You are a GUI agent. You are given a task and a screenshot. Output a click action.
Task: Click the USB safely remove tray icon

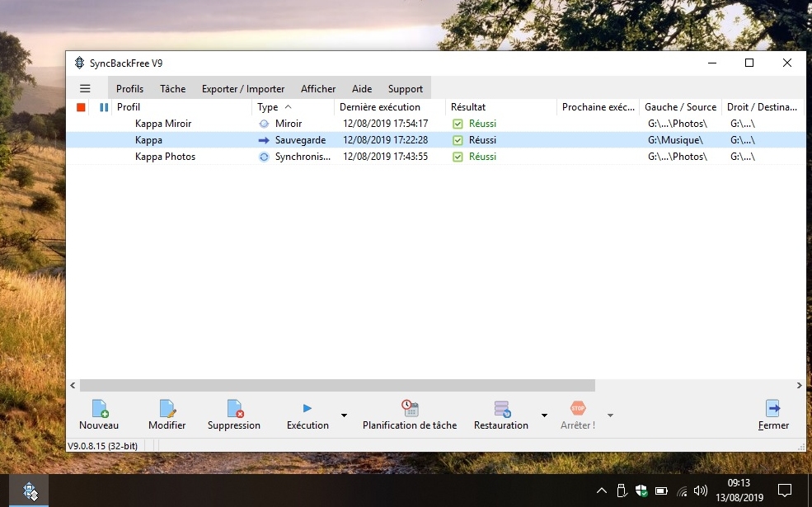coord(622,491)
